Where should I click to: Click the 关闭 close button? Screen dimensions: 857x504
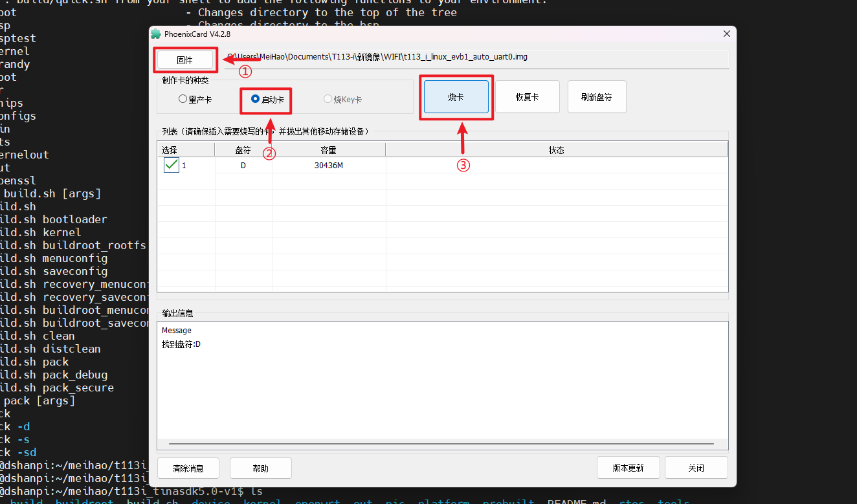coord(696,468)
